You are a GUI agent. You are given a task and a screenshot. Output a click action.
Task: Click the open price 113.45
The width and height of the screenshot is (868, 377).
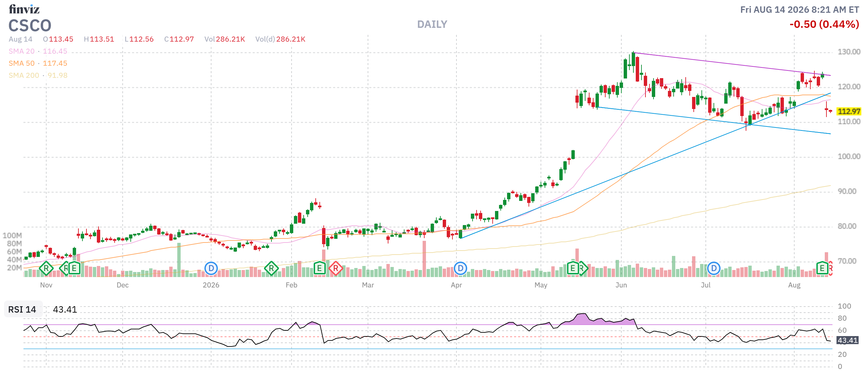61,39
